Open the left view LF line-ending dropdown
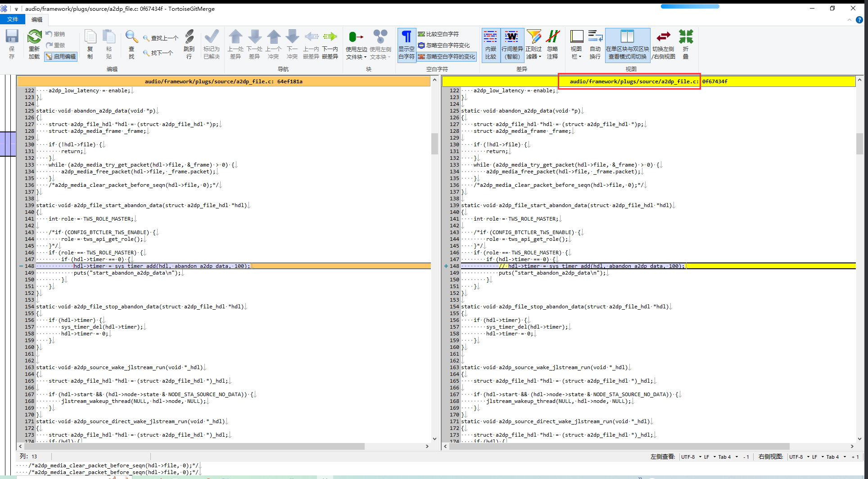Viewport: 868px width, 479px height. (710, 456)
